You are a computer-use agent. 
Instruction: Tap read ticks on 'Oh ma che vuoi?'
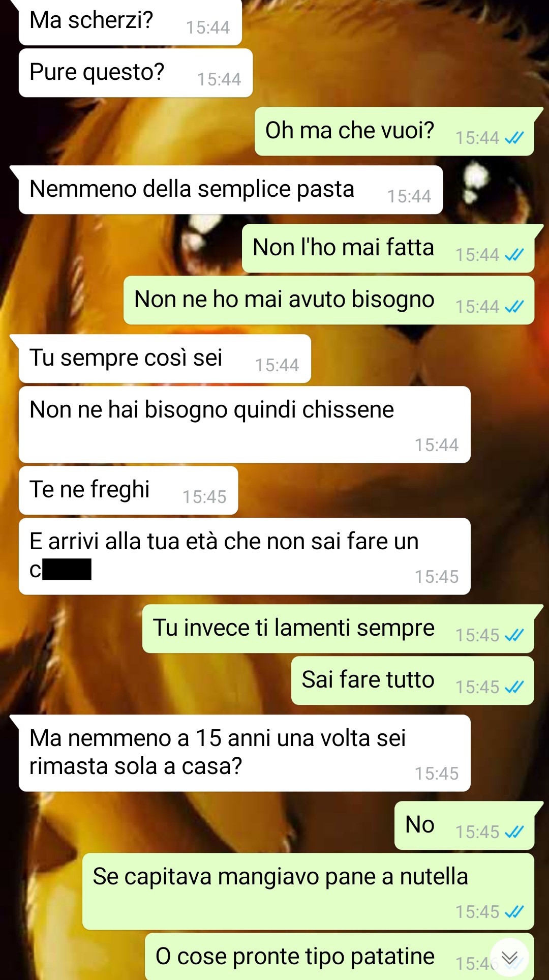point(514,138)
